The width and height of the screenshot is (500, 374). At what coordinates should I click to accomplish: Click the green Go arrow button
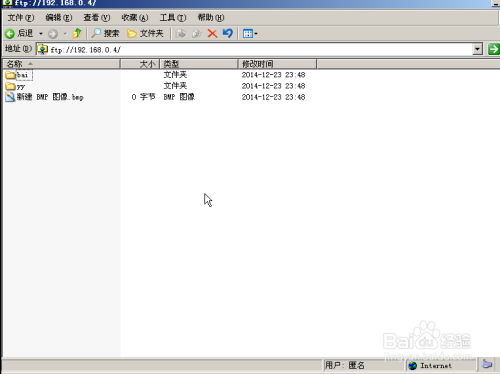pyautogui.click(x=493, y=49)
